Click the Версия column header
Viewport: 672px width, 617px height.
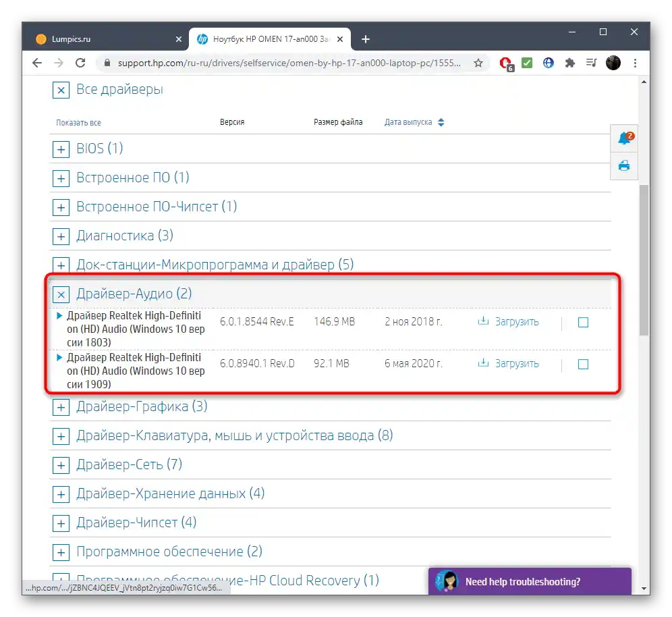pyautogui.click(x=232, y=122)
